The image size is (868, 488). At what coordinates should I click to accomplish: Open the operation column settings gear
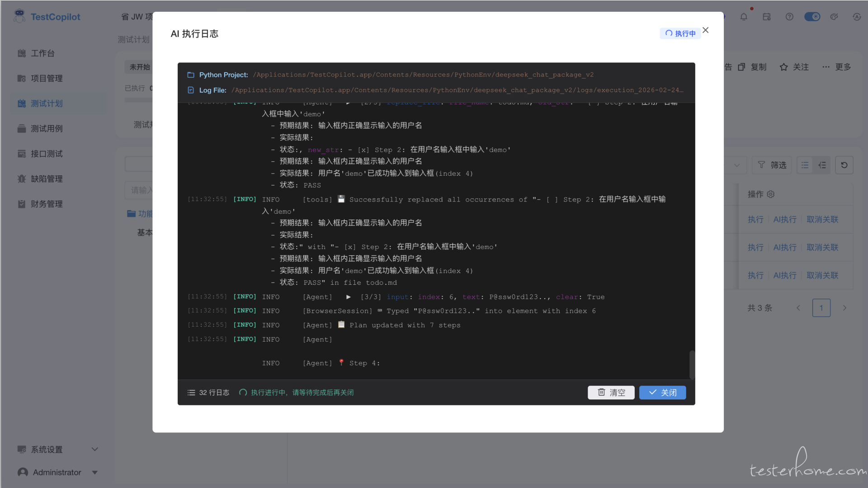point(771,194)
